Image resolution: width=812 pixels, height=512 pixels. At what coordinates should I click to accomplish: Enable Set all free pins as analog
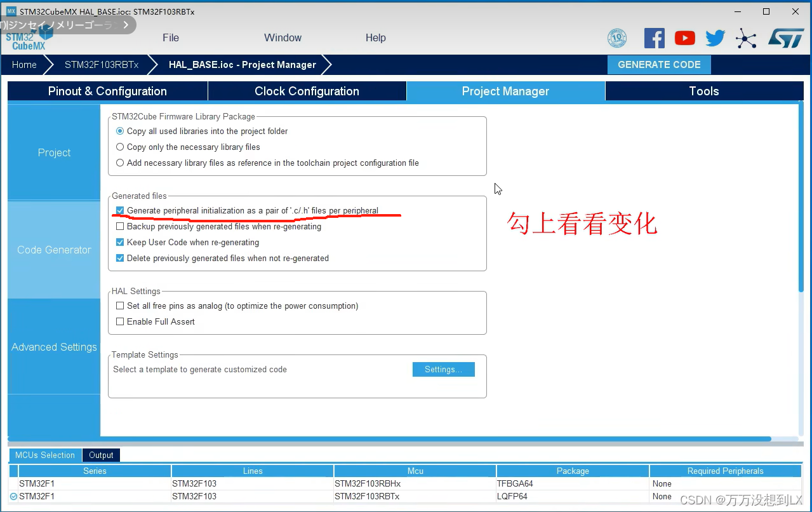point(120,306)
